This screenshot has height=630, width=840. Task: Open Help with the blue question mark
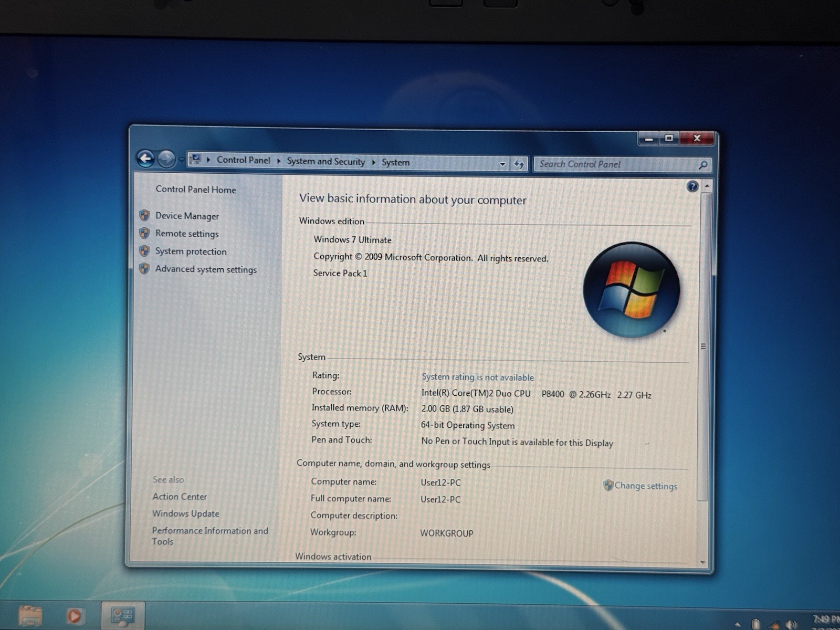(x=692, y=186)
